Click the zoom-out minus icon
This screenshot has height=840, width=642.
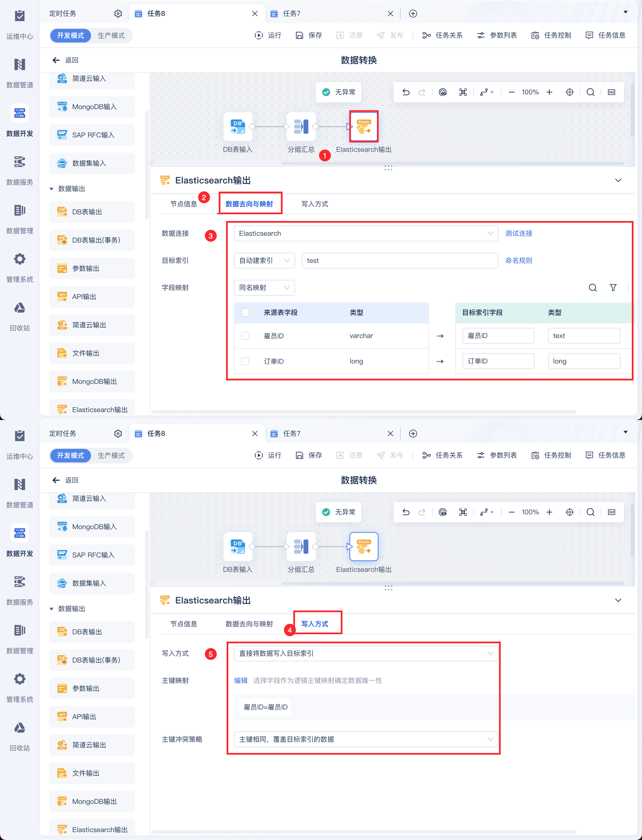click(x=511, y=92)
